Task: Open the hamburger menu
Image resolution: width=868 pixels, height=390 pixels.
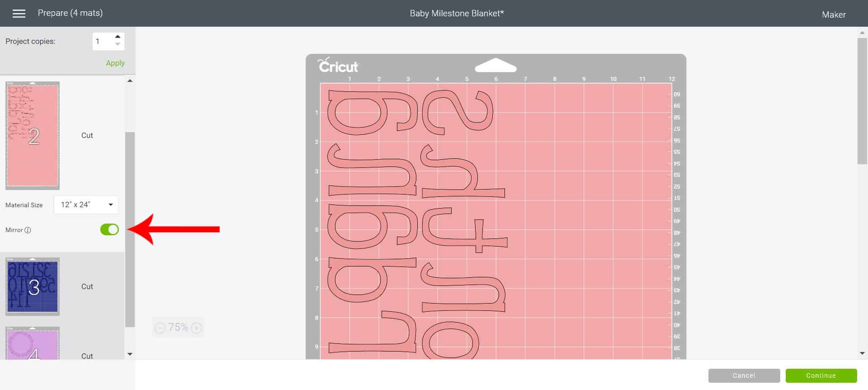Action: (19, 14)
